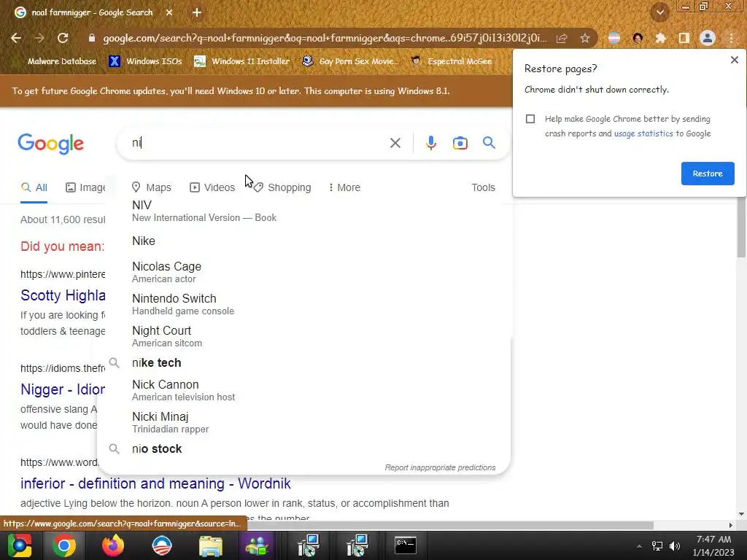Reload the current page
Image resolution: width=747 pixels, height=560 pixels.
pyautogui.click(x=63, y=38)
